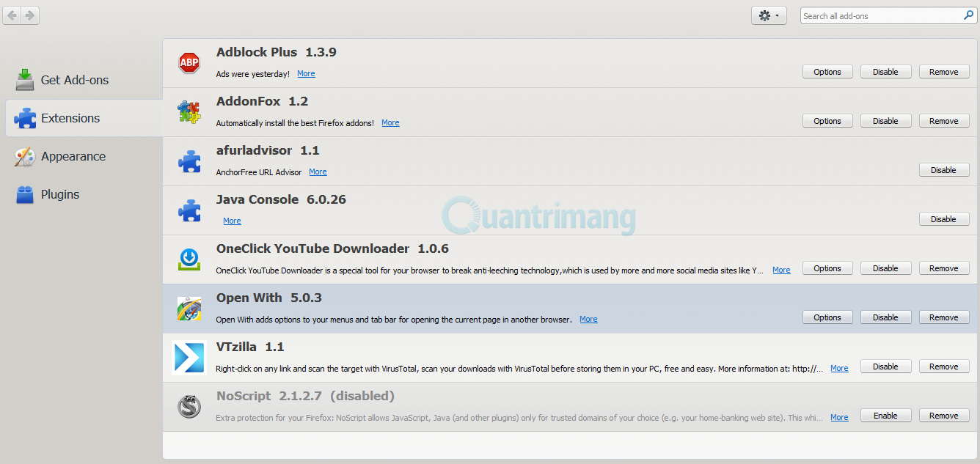Select the VTzilla 1.1 title
The width and height of the screenshot is (980, 464).
coord(250,347)
